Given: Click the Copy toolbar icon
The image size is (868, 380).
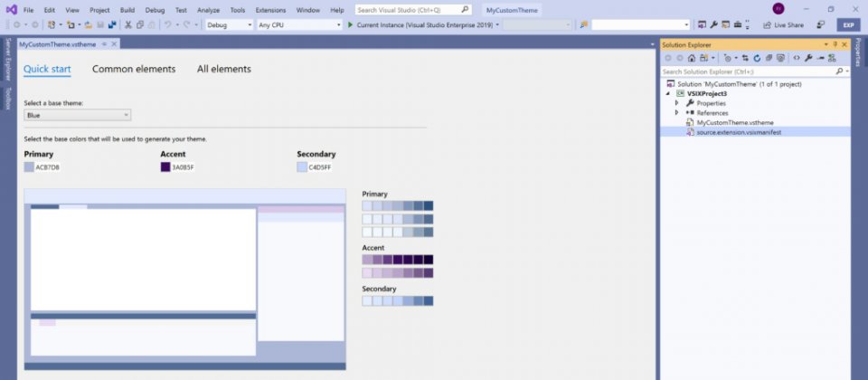Looking at the screenshot, I should coord(140,25).
